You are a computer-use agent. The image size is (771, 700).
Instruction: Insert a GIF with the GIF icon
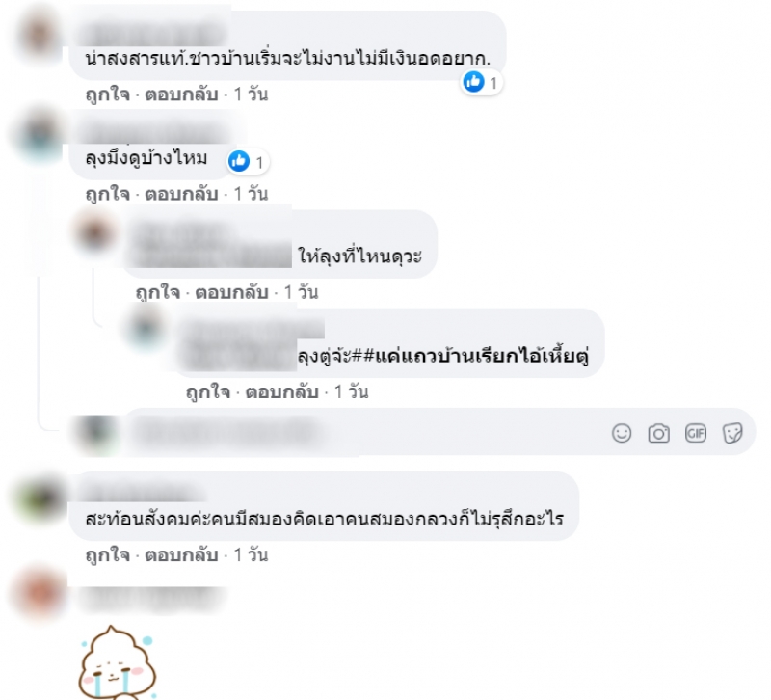pos(695,433)
